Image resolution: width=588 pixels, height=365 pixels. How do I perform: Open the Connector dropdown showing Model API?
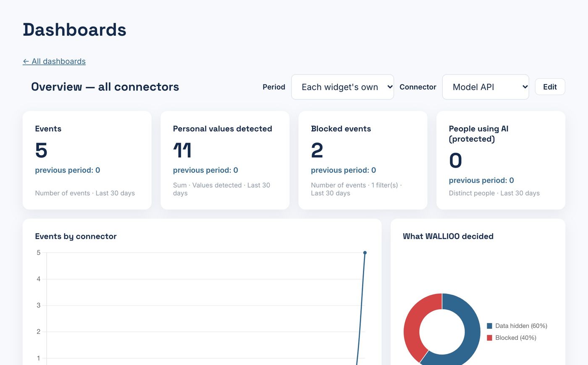point(486,87)
